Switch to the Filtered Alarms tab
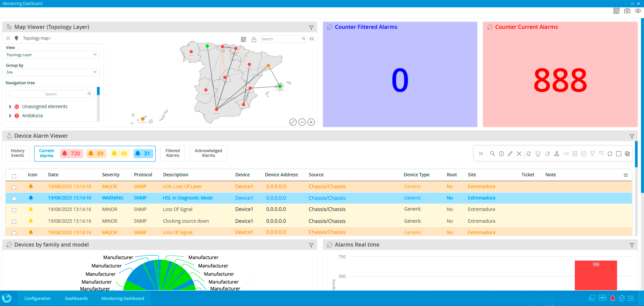This screenshot has height=306, width=644. (x=172, y=154)
